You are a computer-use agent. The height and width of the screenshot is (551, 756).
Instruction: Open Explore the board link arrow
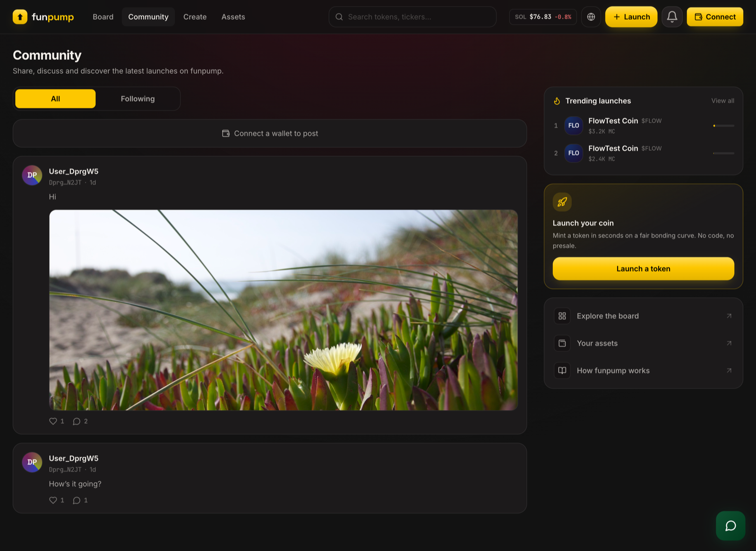pos(729,316)
